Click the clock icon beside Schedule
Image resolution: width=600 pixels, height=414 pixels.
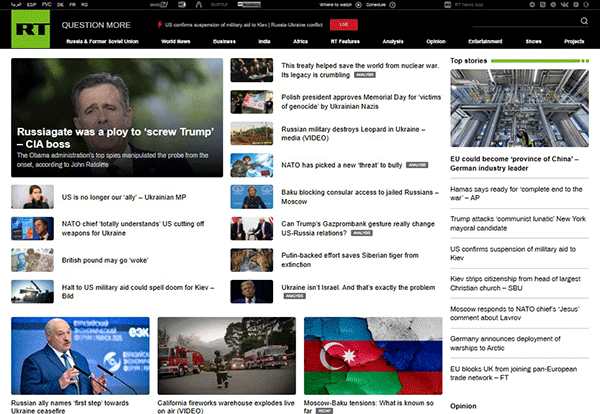[x=392, y=5]
